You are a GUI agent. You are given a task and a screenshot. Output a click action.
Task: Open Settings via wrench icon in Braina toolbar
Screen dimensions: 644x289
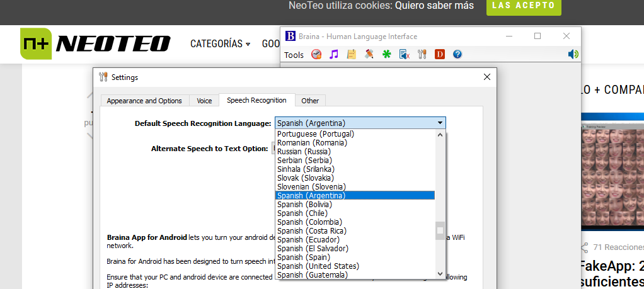(x=422, y=54)
